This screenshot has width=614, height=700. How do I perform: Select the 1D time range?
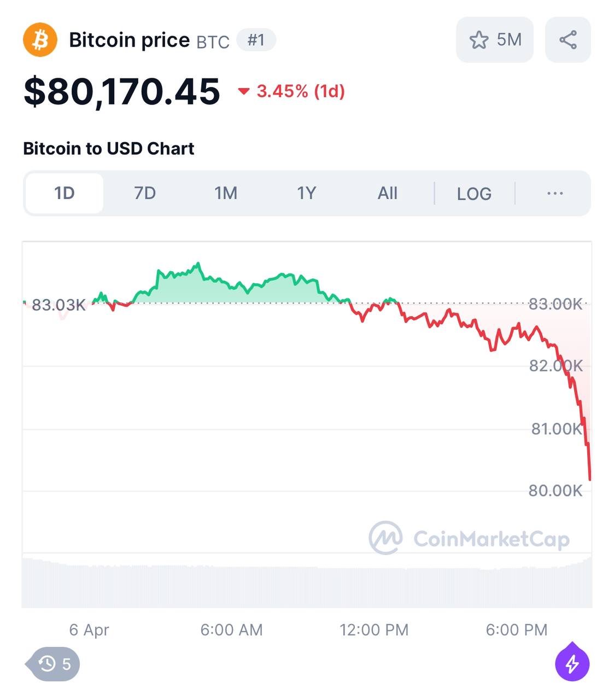click(x=64, y=193)
